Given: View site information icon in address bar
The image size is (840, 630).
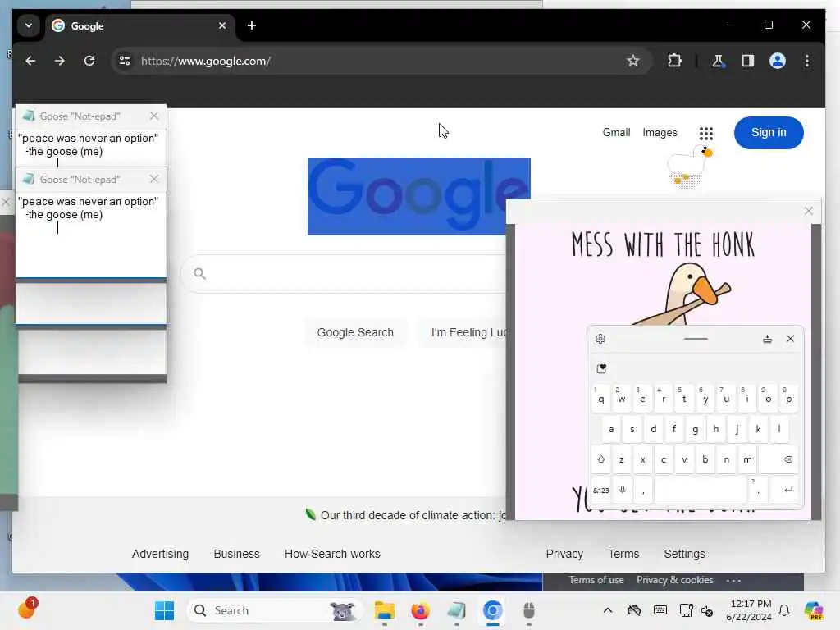Looking at the screenshot, I should (125, 61).
